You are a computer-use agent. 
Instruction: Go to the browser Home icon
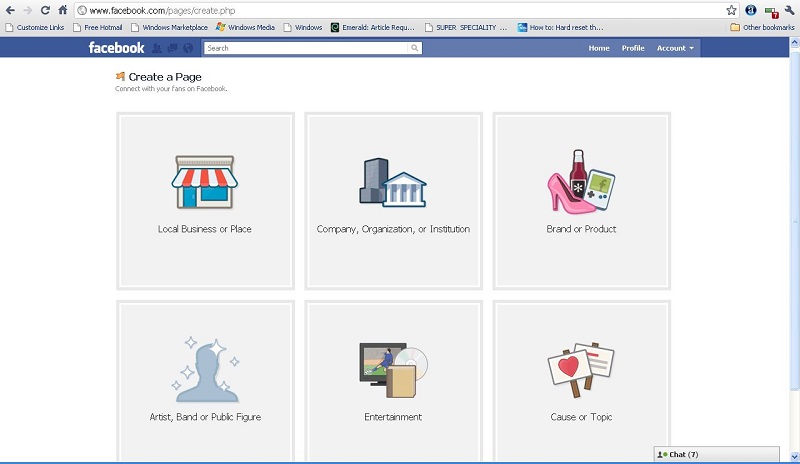pos(63,10)
